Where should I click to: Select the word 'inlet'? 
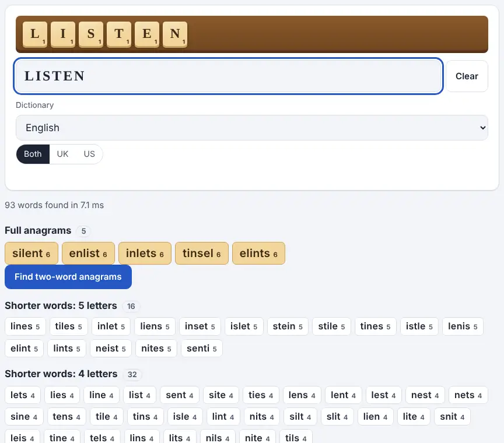coord(111,326)
